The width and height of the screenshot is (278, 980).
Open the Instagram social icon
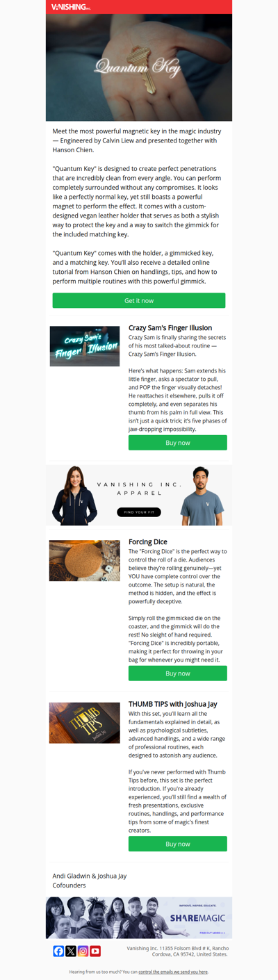(83, 951)
